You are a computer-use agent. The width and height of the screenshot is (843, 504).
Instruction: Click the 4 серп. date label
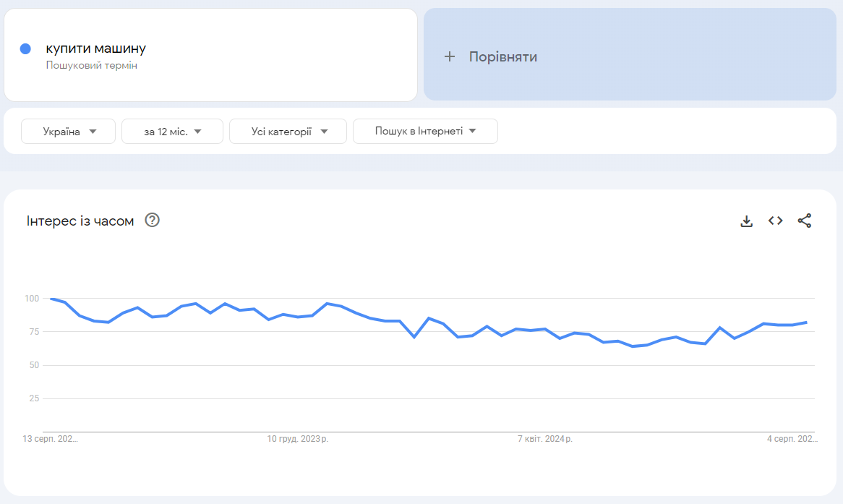(792, 439)
